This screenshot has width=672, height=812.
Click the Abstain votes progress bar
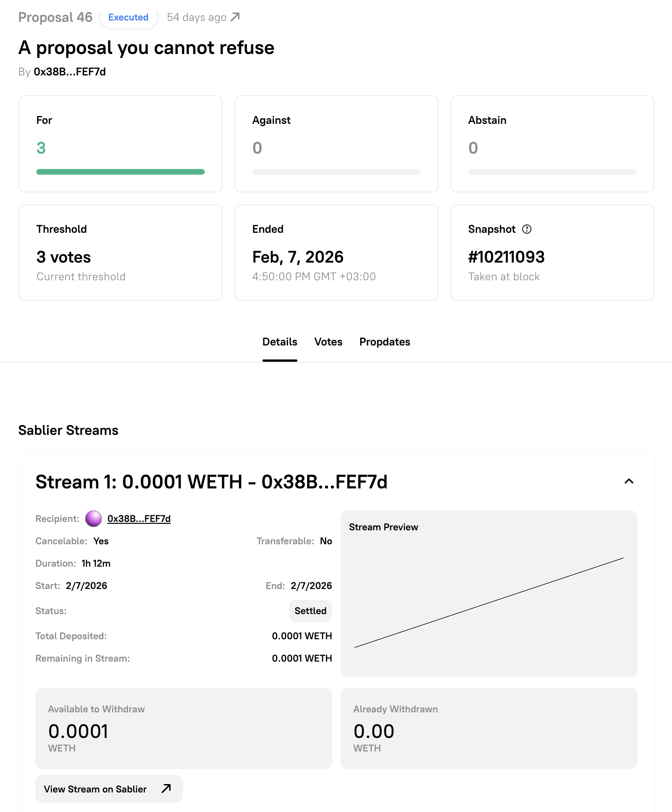552,172
